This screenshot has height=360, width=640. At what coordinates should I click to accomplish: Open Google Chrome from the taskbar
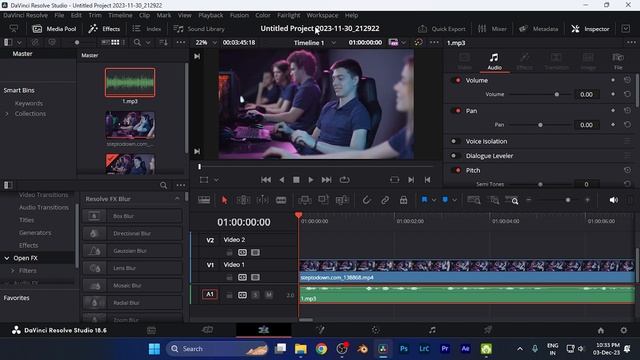click(321, 349)
